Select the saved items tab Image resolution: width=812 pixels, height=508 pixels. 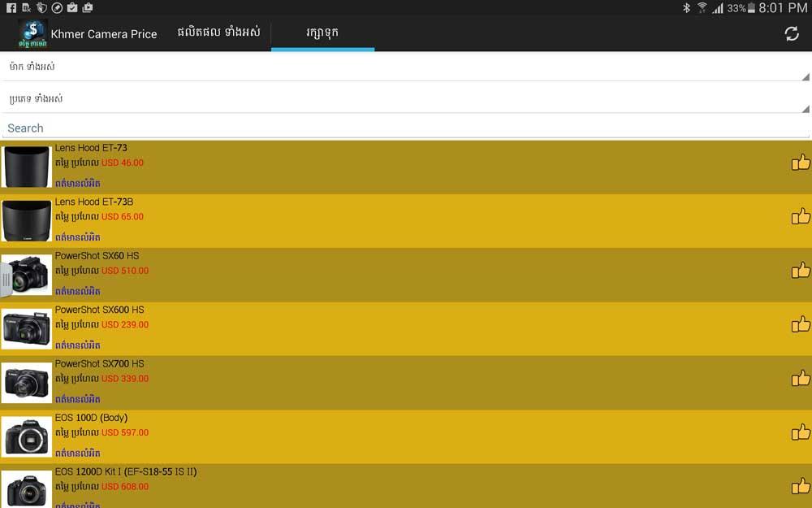(x=322, y=33)
